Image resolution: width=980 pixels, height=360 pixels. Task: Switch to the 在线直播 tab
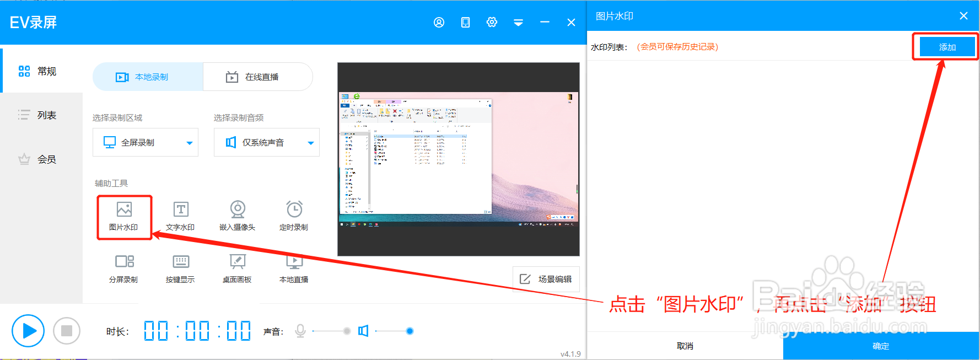click(258, 77)
